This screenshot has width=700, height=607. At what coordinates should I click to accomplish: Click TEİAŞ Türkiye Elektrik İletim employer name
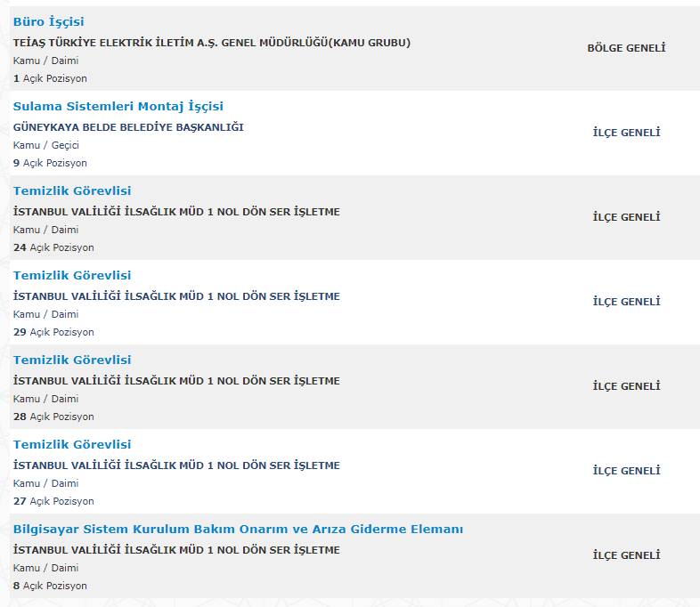[211, 42]
